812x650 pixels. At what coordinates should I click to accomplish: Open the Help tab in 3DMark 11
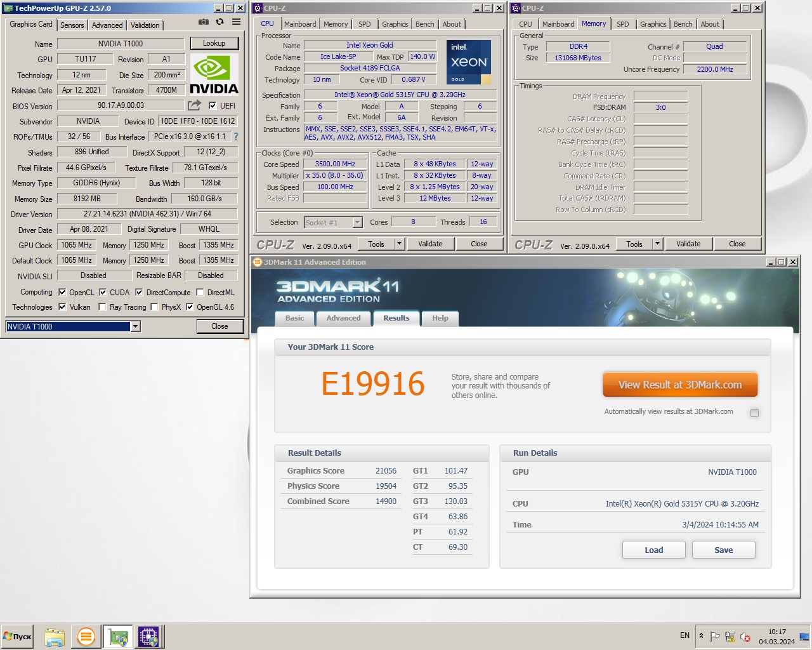click(x=440, y=318)
